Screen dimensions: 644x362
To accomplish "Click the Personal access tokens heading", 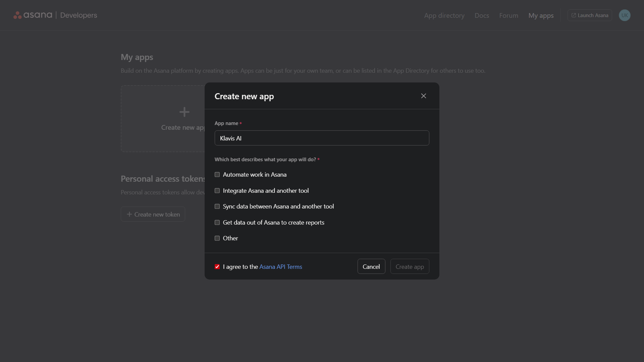I will (x=163, y=179).
